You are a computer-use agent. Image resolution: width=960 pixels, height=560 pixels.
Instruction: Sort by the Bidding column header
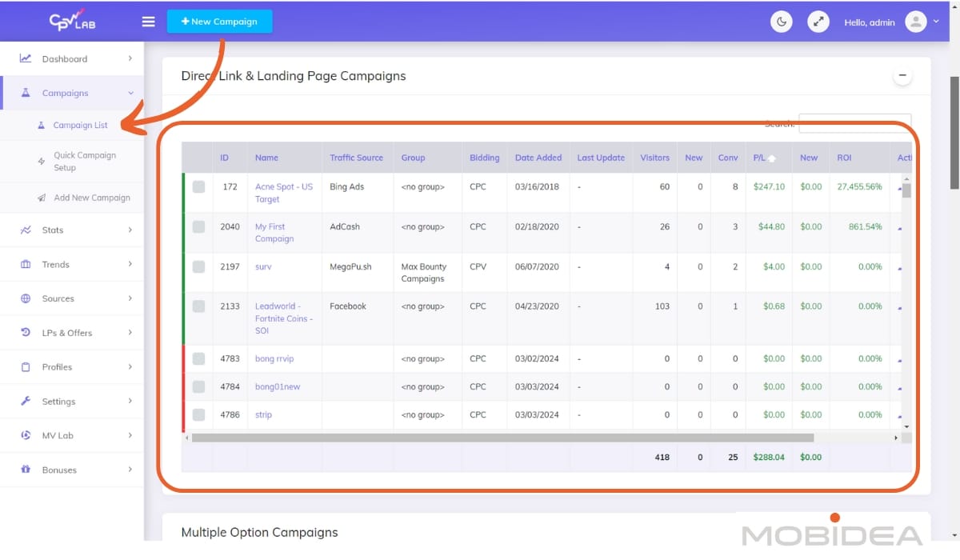(484, 158)
